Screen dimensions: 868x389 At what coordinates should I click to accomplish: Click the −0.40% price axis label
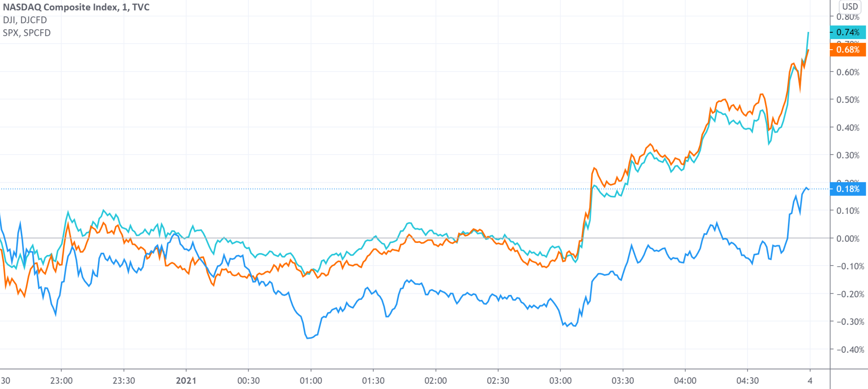(848, 350)
